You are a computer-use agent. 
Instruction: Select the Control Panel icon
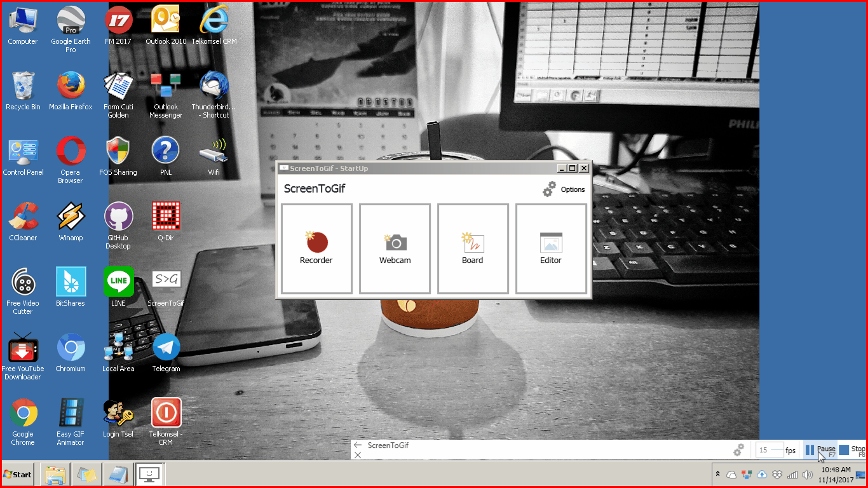23,157
